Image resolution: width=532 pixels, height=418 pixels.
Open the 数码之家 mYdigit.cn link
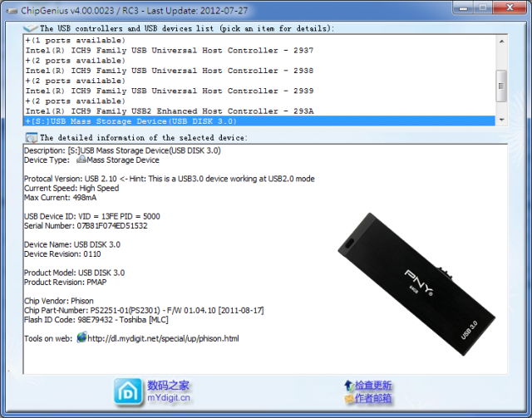coord(168,391)
